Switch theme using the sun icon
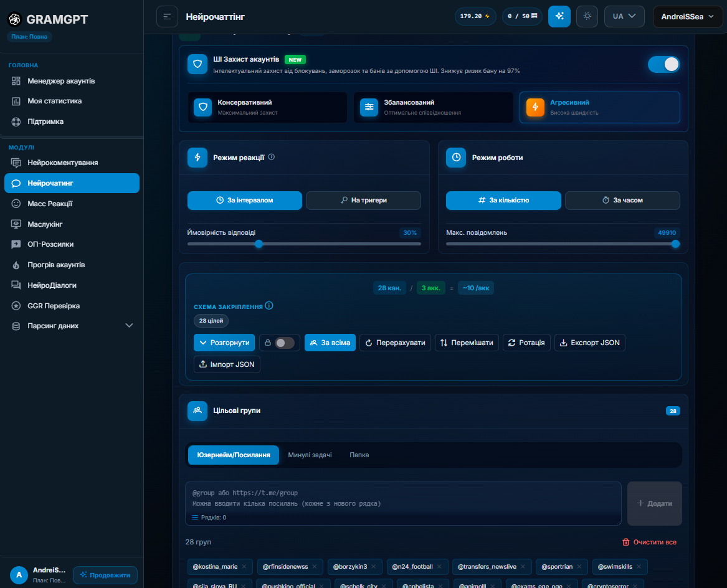The height and width of the screenshot is (588, 727). point(587,17)
